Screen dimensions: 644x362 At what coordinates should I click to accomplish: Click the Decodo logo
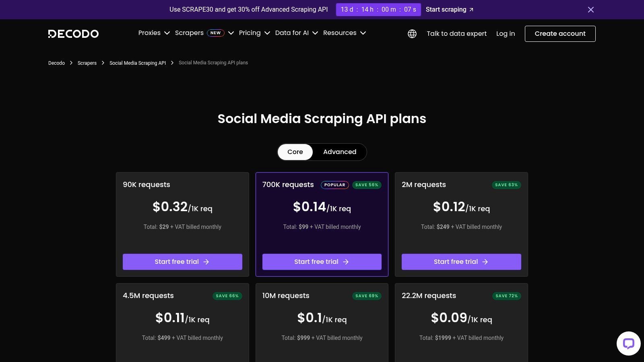click(x=73, y=34)
